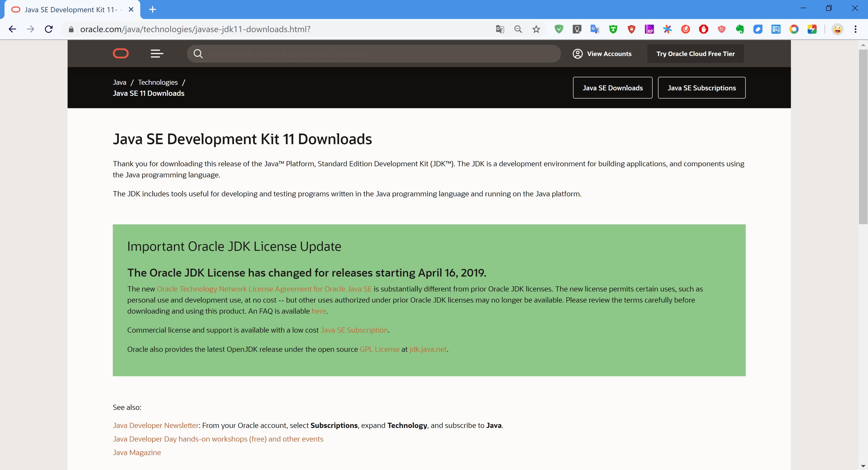Open the jdk.java.net link
This screenshot has width=868, height=470.
point(428,349)
